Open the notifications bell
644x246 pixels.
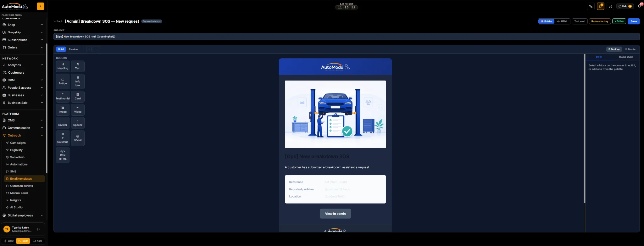coord(639,6)
